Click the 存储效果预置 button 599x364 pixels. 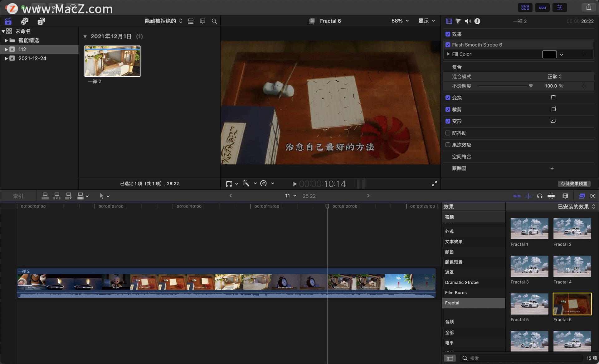(574, 184)
